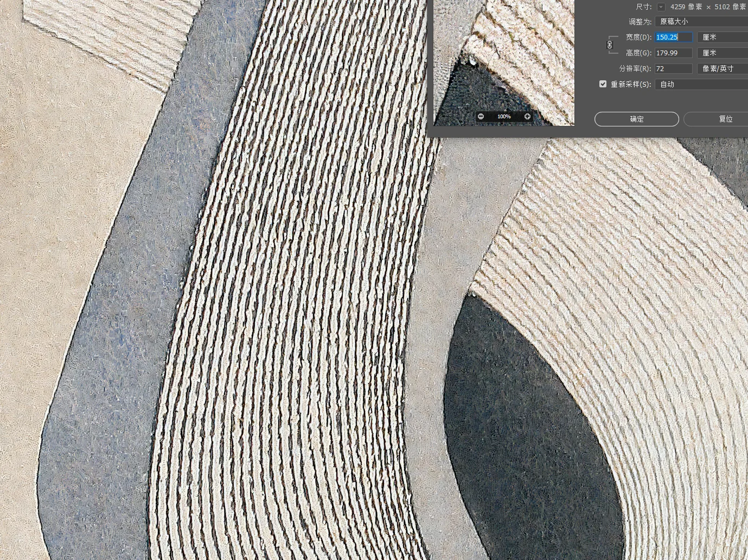Click the 复位 button
Screen dimensions: 748x560
pos(716,119)
